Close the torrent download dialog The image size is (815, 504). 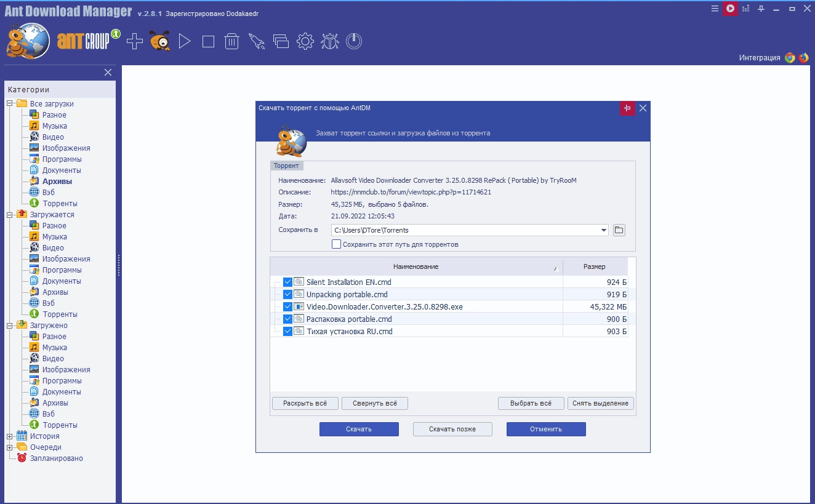(643, 108)
